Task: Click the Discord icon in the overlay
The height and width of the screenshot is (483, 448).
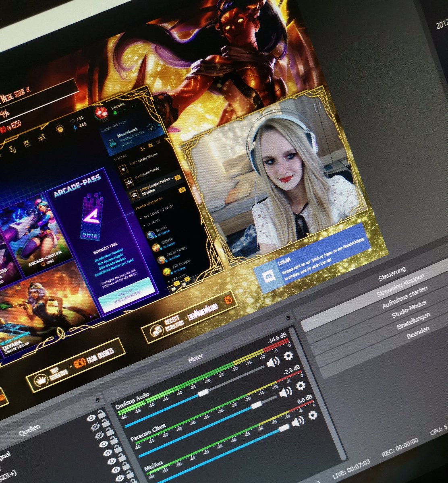Action: [x=269, y=277]
